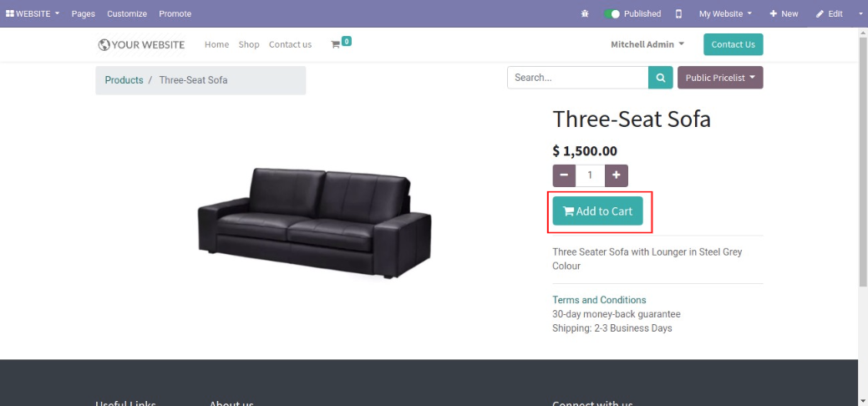Toggle the Published switch
Viewport: 868px width, 406px height.
tap(612, 14)
